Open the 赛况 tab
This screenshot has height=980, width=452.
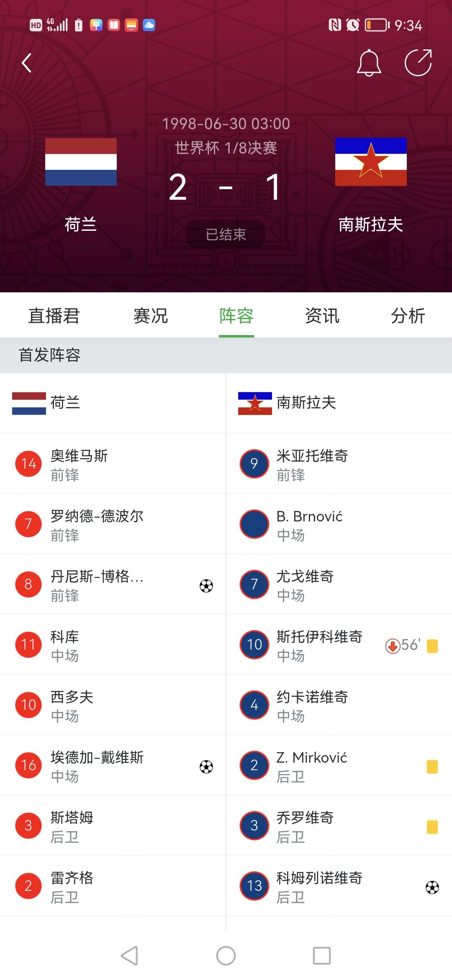click(x=151, y=316)
